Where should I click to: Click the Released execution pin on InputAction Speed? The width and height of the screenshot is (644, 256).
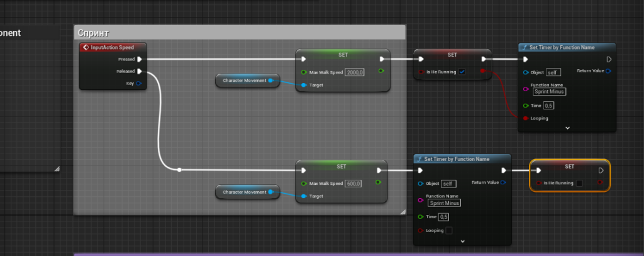click(140, 72)
